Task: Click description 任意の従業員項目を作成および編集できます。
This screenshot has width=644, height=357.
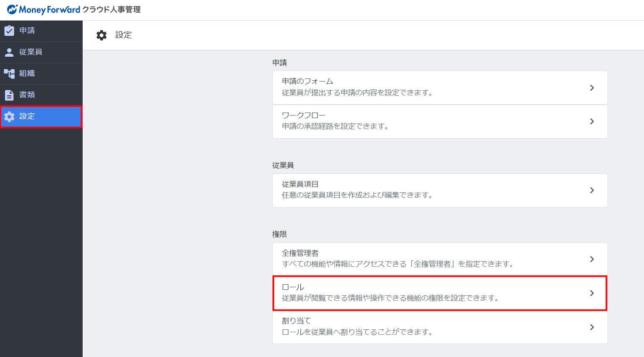Action: (x=358, y=195)
